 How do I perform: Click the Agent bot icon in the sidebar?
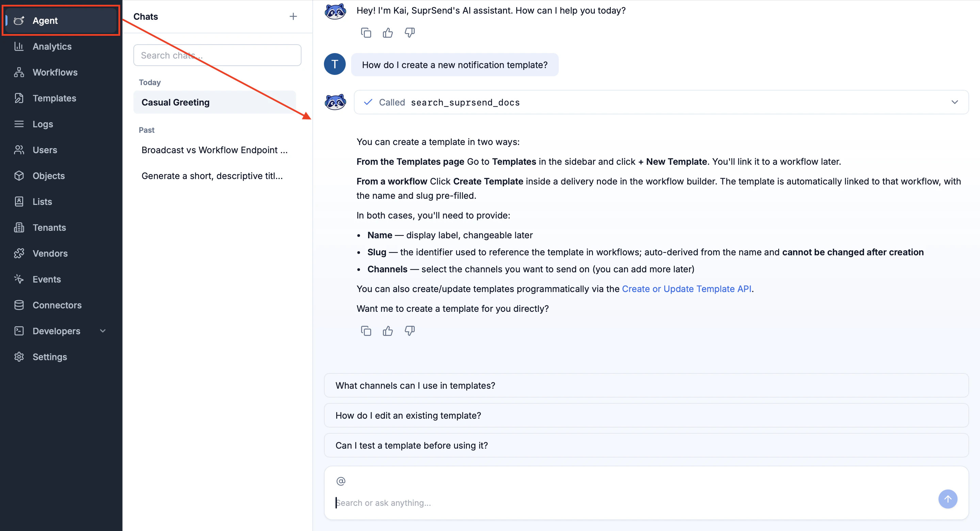tap(19, 20)
